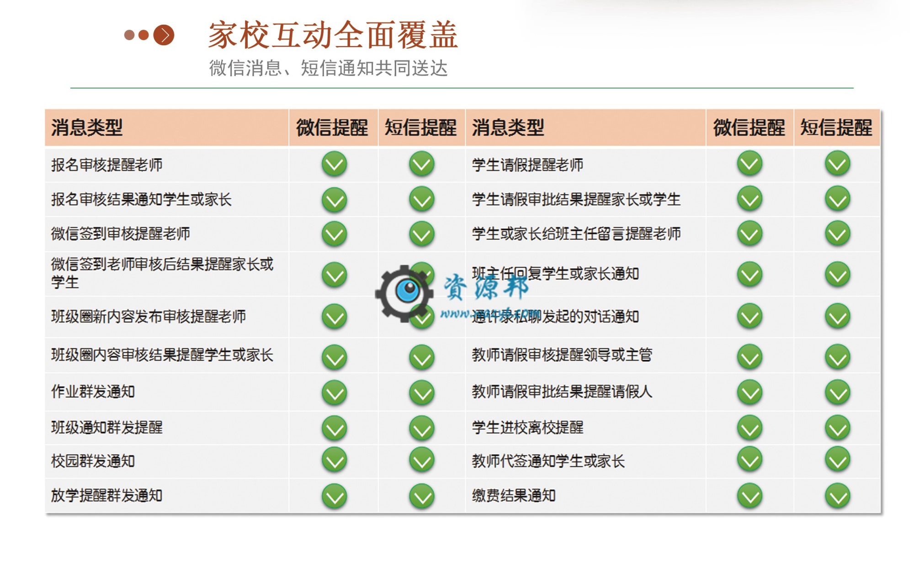Screen dimensions: 914x588
Task: Select the label 教师请假审核提醒领导或主管
Action: click(x=562, y=355)
